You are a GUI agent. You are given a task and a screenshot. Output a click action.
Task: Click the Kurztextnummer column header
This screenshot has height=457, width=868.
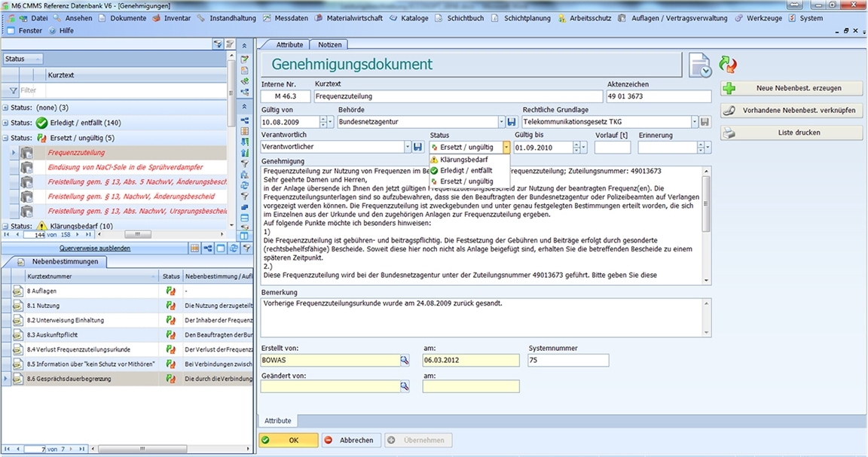[x=92, y=276]
